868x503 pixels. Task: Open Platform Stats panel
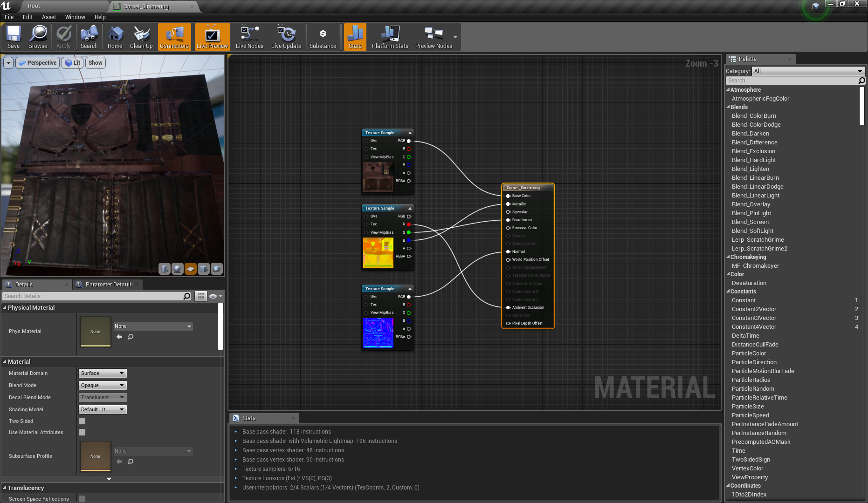[390, 37]
